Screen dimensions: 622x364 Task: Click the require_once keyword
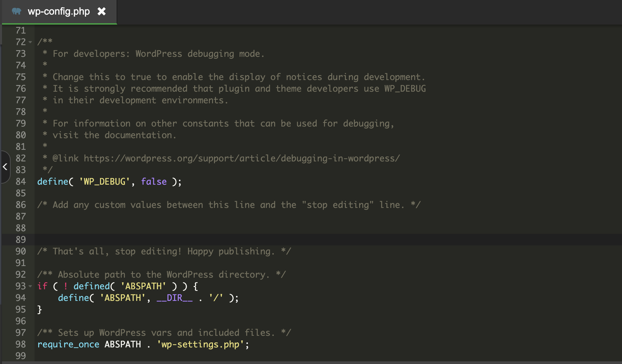pyautogui.click(x=68, y=344)
